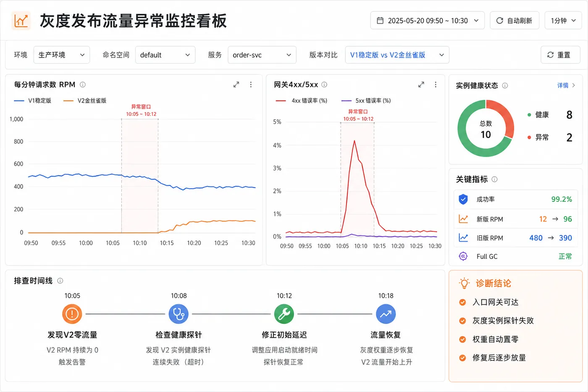Expand the gateway 4xx/5xx chart
Screen dimensions: 588x392
(x=421, y=84)
